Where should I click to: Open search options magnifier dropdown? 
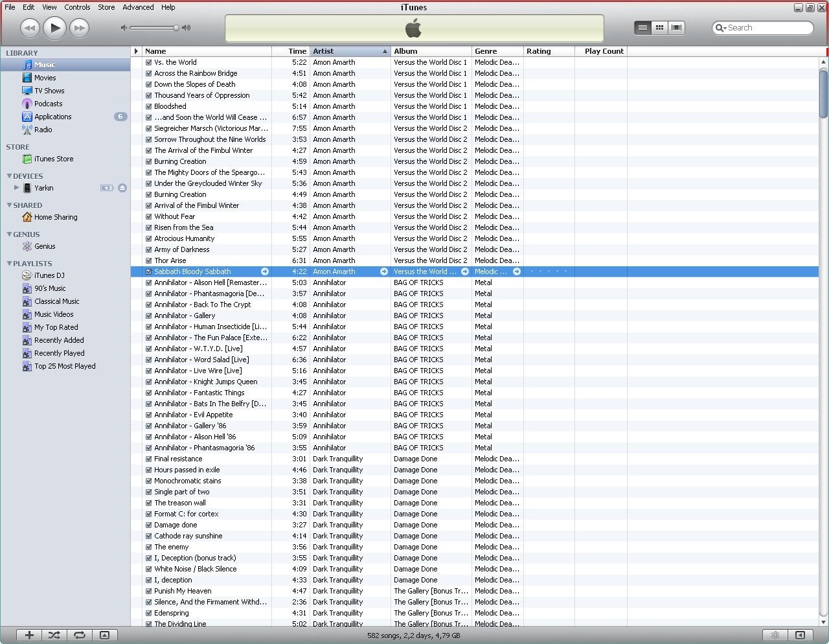tap(720, 28)
